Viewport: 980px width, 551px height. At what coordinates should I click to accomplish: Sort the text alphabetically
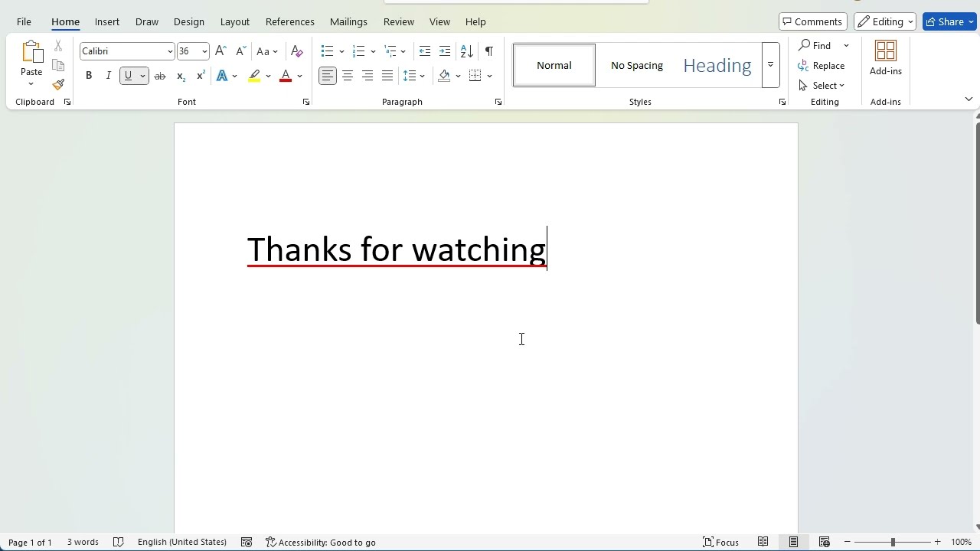click(467, 51)
